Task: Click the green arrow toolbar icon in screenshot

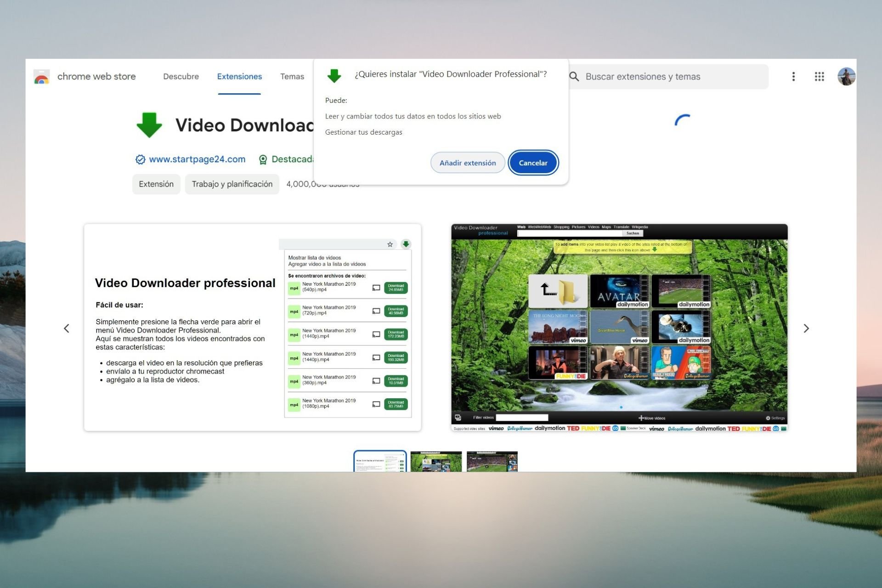Action: click(406, 244)
